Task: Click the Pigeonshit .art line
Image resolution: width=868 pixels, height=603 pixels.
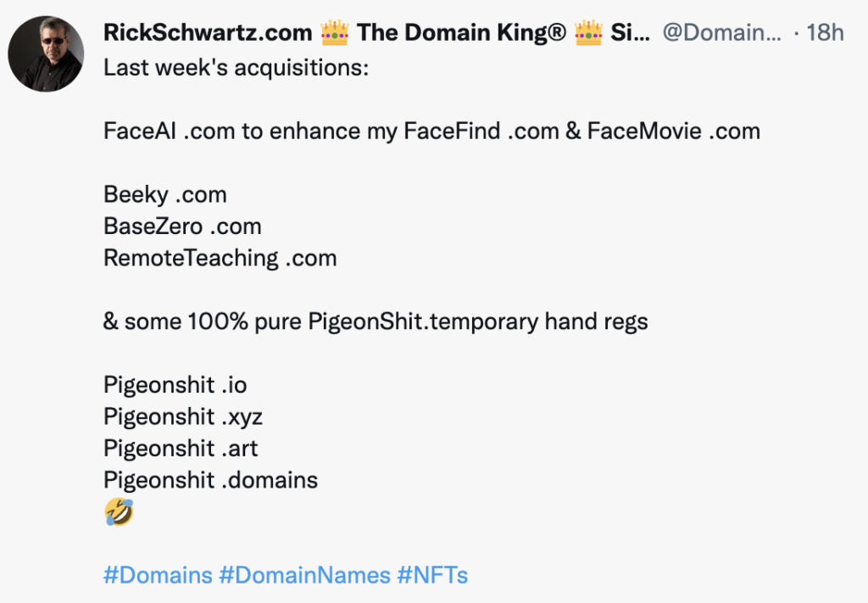Action: [x=179, y=449]
